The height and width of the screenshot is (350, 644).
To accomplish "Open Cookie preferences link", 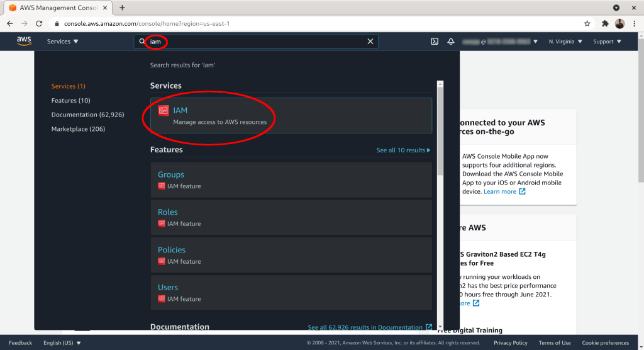I will click(606, 342).
